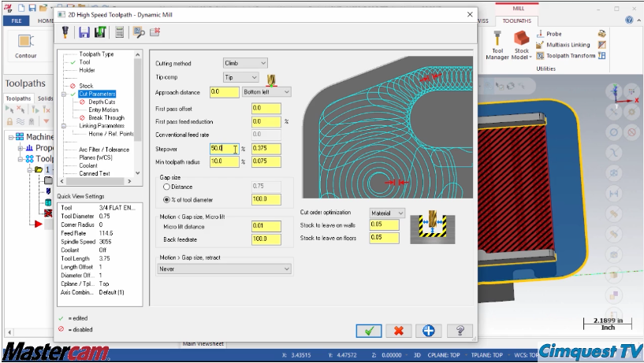The height and width of the screenshot is (363, 644).
Task: Open the Tip comp dropdown
Action: (240, 77)
